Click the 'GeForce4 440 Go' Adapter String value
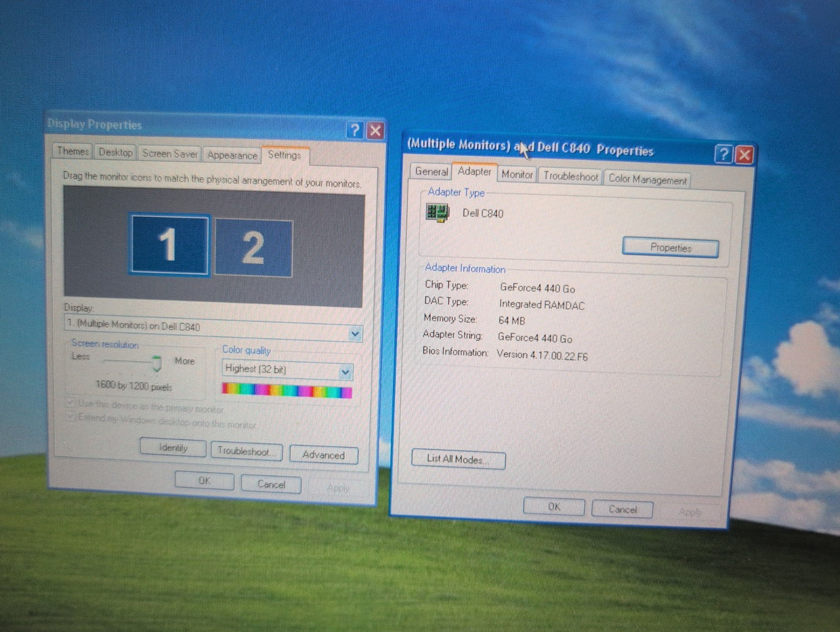840x632 pixels. 535,338
